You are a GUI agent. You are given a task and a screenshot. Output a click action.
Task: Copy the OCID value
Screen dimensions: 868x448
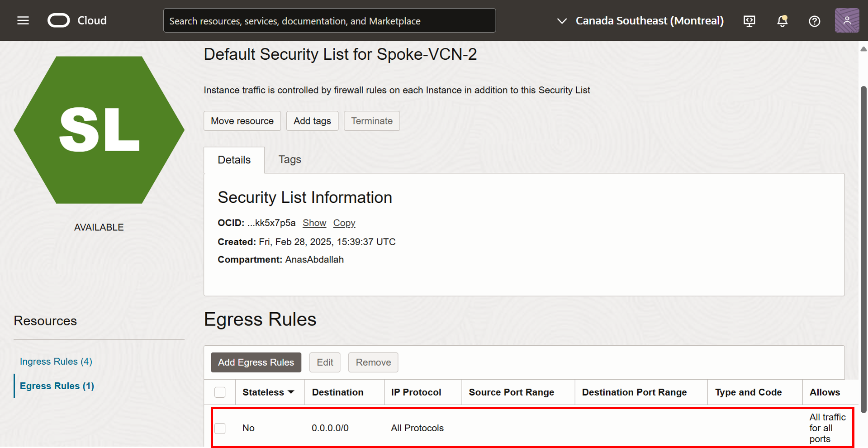(344, 223)
